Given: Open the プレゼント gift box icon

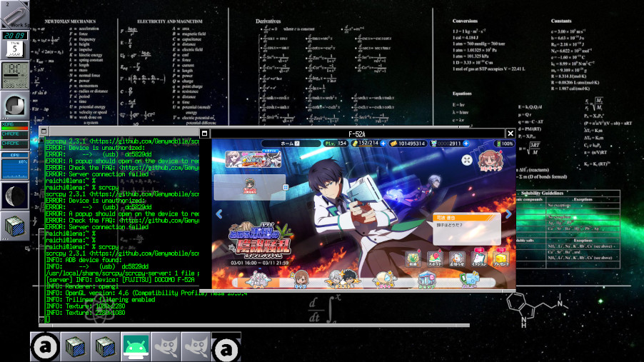Looking at the screenshot, I should (500, 258).
